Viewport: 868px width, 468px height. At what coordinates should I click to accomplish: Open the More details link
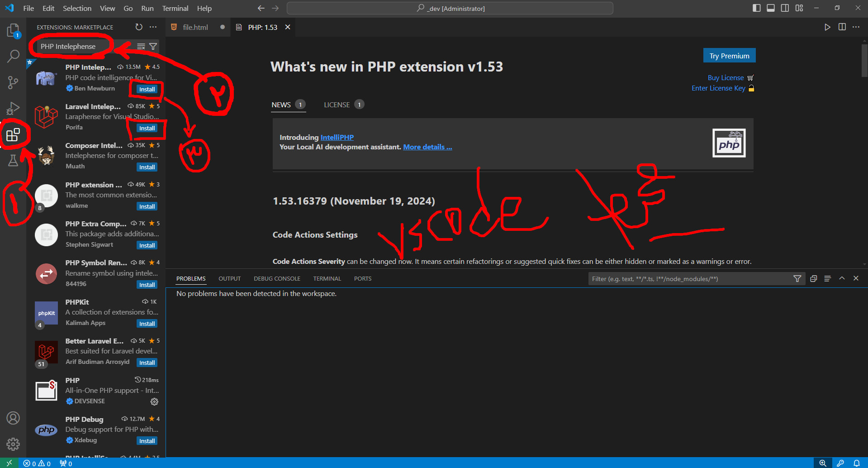(x=427, y=147)
